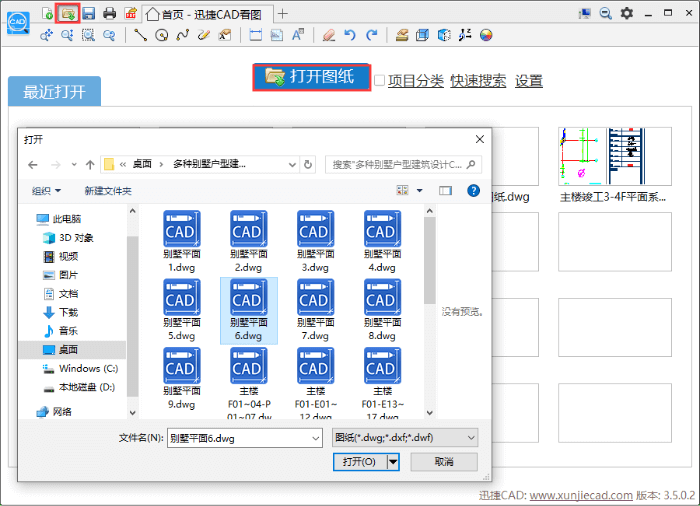Open the view options dropdown arrow
This screenshot has width=700, height=506.
[420, 191]
